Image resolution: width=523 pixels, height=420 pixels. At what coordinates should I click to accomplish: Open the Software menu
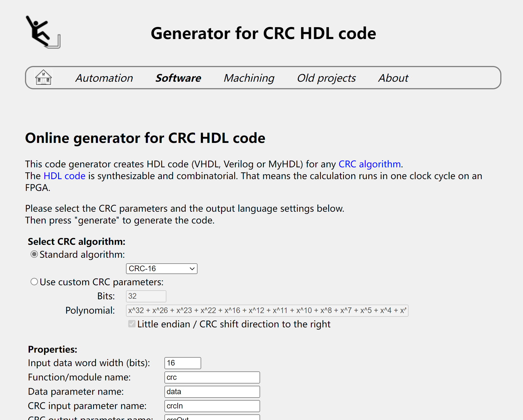[178, 78]
